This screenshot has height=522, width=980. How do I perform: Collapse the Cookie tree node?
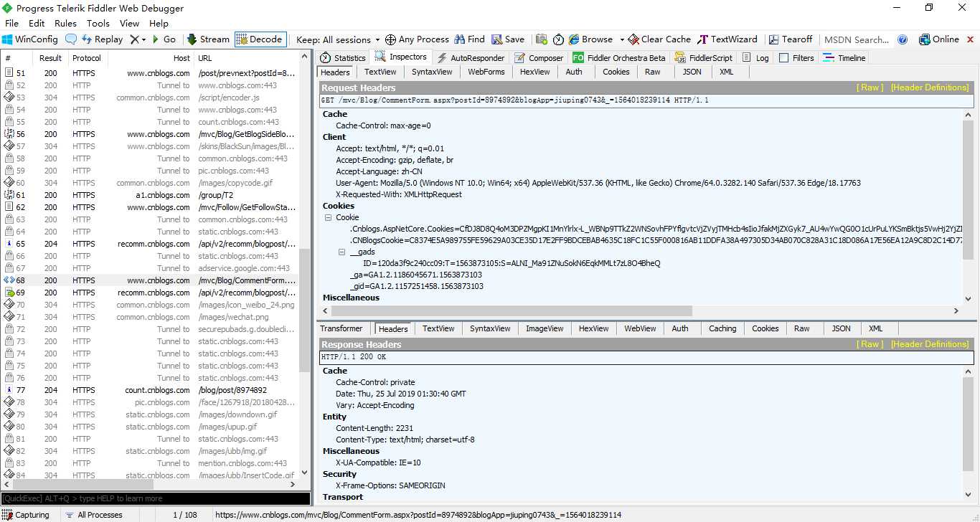(x=328, y=217)
